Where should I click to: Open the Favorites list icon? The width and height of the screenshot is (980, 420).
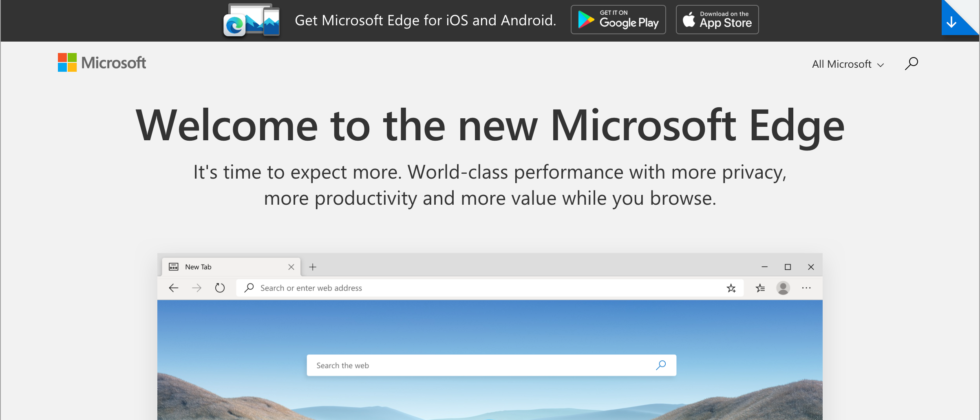(x=760, y=288)
